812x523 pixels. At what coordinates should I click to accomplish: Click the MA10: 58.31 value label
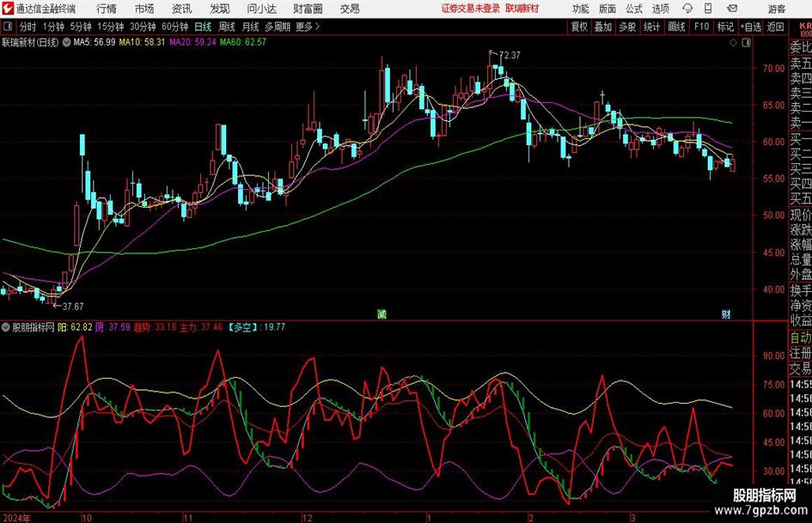point(142,42)
